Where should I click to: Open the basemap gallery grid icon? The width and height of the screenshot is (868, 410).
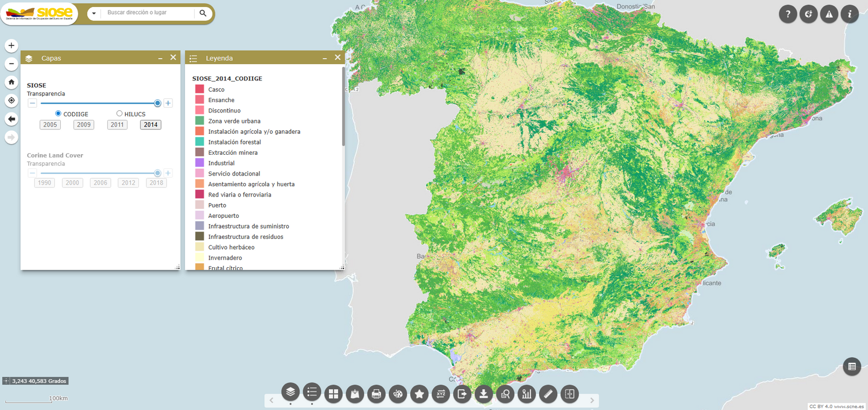point(334,394)
